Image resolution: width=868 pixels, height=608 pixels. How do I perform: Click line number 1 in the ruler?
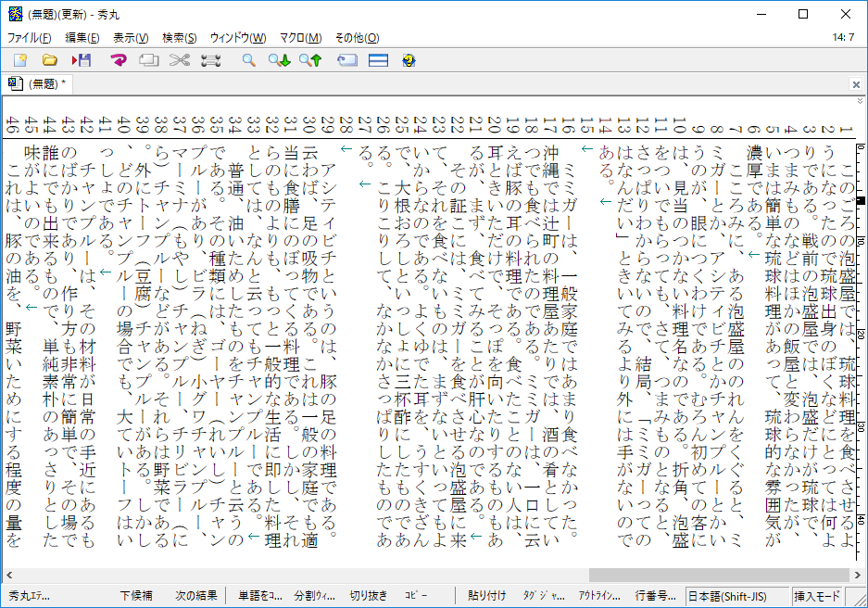pyautogui.click(x=845, y=129)
